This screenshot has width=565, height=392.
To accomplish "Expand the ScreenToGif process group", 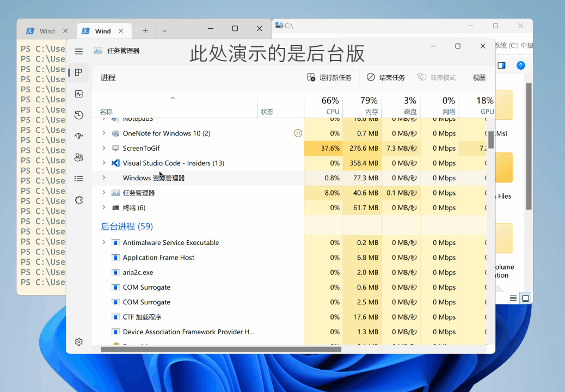I will (x=104, y=148).
